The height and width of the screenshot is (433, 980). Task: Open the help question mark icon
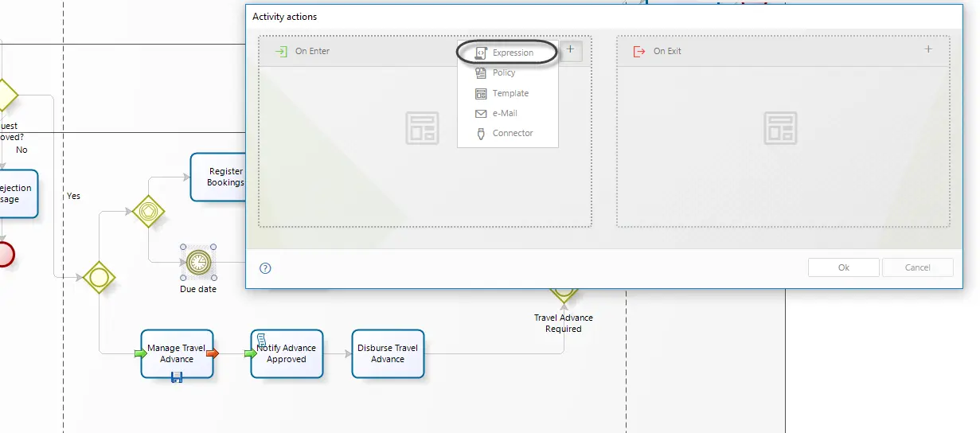pyautogui.click(x=266, y=268)
